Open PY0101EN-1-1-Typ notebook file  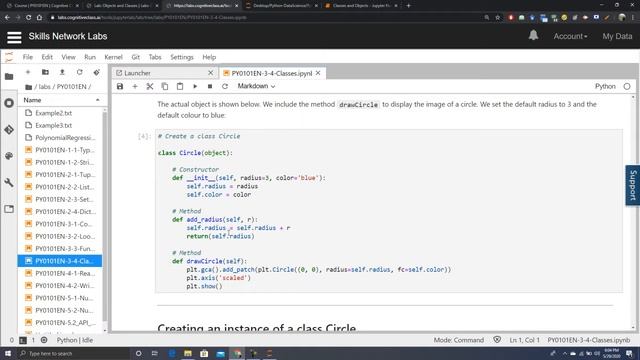click(x=60, y=150)
